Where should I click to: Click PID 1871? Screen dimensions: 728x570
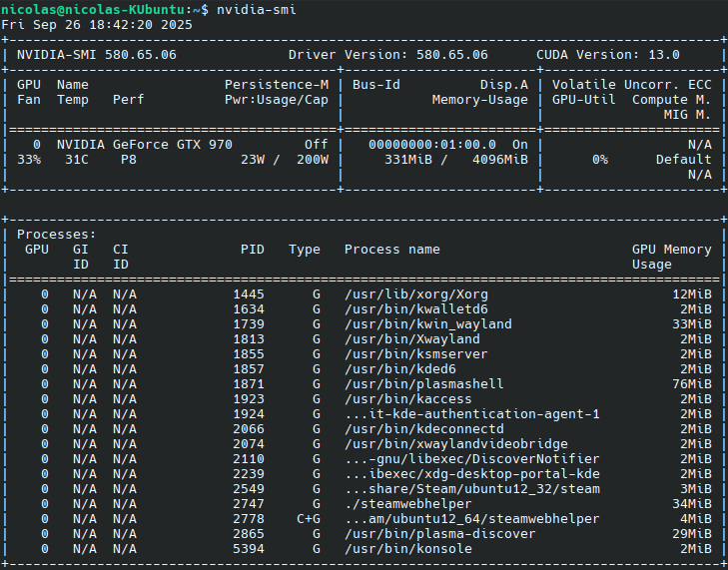coord(249,384)
